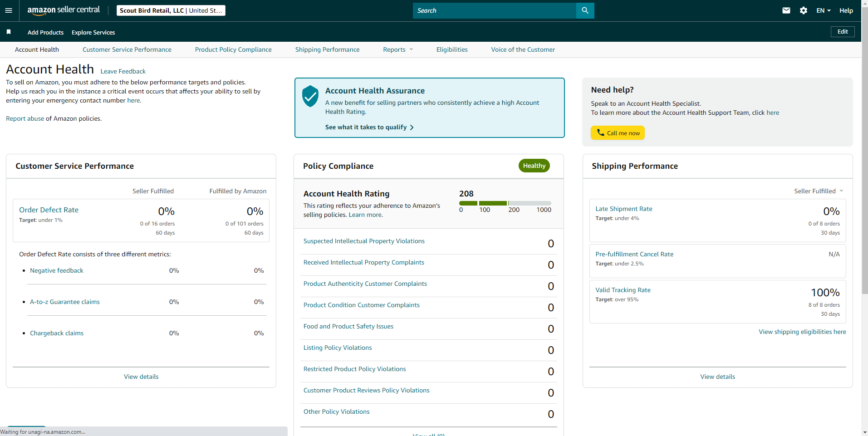Viewport: 868px width, 436px height.
Task: Click View details under Customer Service Performance
Action: [x=141, y=377]
